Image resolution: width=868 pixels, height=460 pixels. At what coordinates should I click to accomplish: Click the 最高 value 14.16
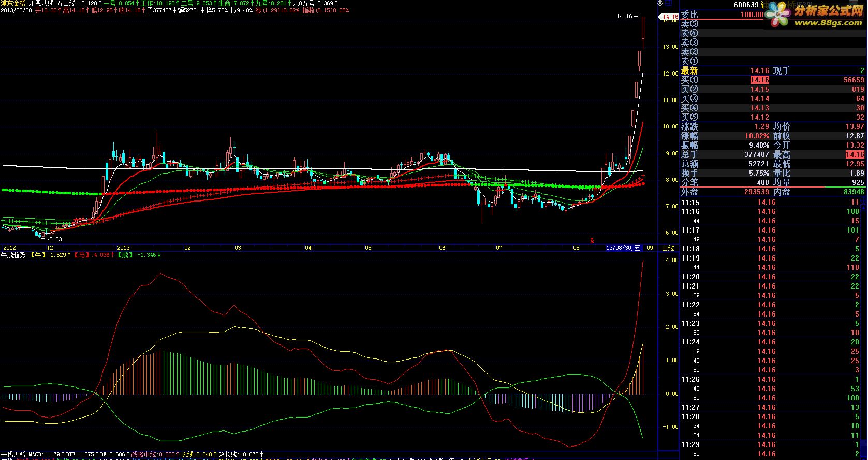855,154
